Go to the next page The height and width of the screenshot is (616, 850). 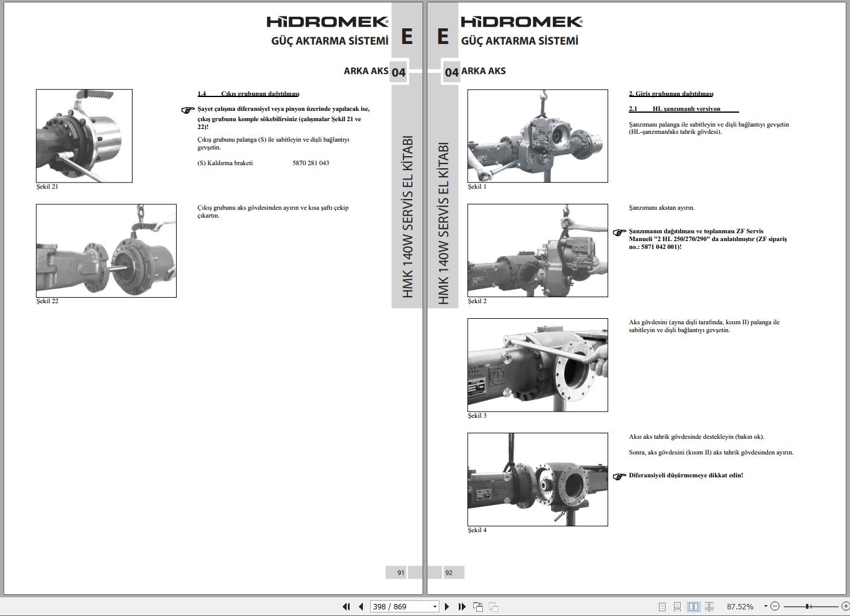[x=446, y=606]
